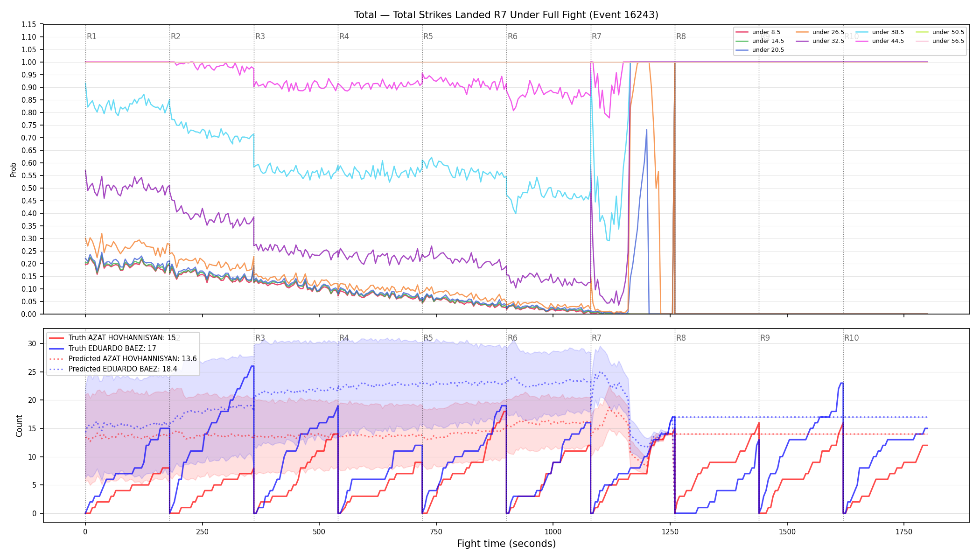Click 'Predicted EDUARDO BAEZ: 18.4' legend entry
The height and width of the screenshot is (560, 980).
click(113, 369)
